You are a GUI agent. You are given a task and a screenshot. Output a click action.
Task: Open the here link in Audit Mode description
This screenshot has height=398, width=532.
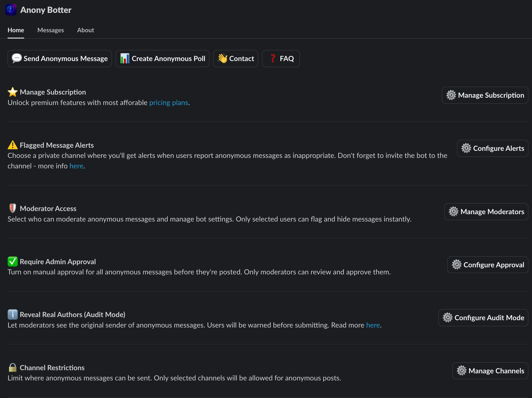coord(373,325)
